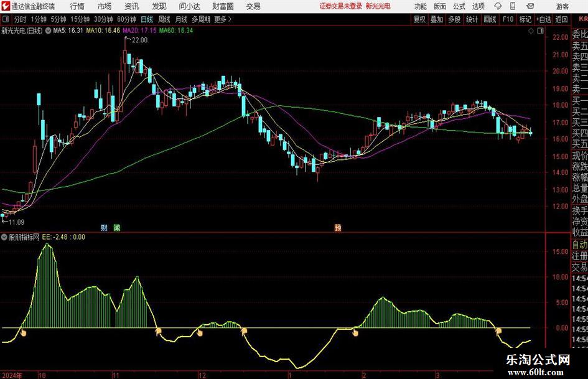The image size is (588, 379).
Task: Open the 交易 menu
Action: (253, 6)
